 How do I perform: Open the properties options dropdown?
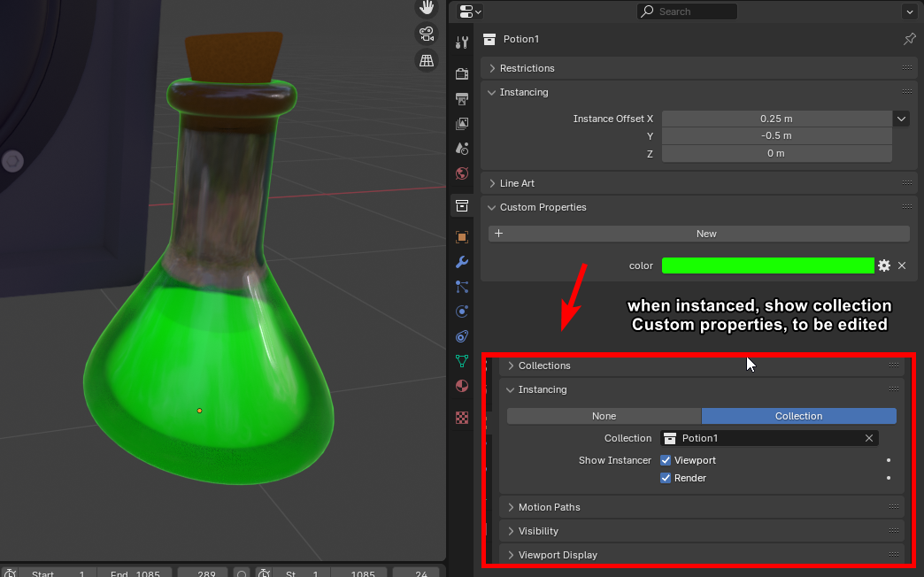point(908,12)
